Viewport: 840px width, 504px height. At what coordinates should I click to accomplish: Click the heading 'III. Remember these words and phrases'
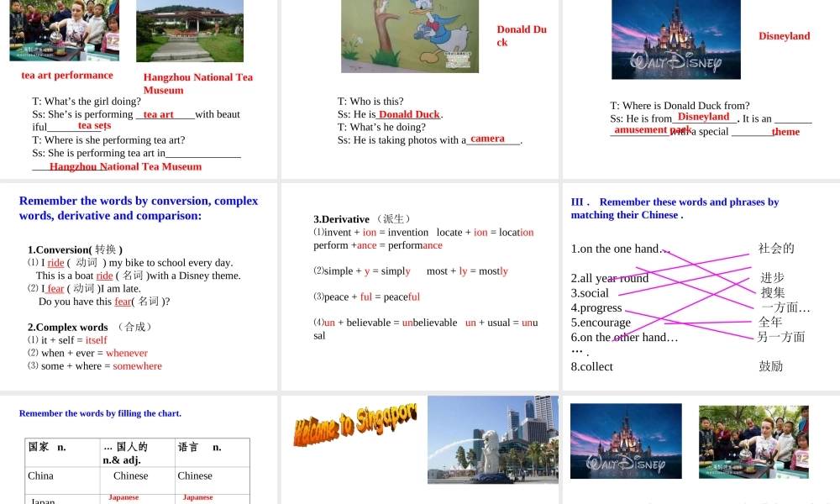click(x=675, y=207)
